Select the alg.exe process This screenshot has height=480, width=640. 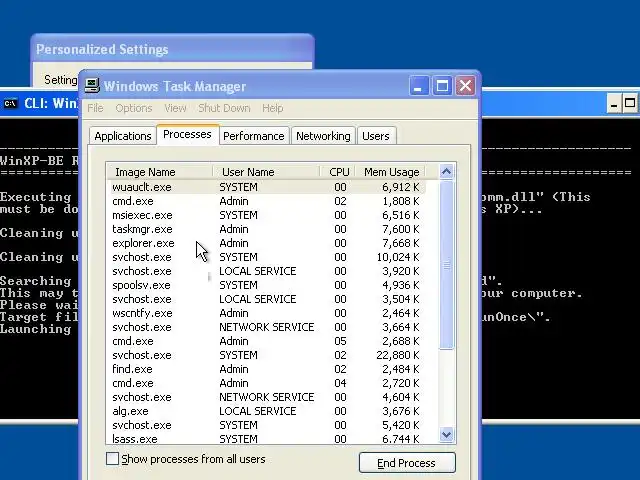click(268, 411)
